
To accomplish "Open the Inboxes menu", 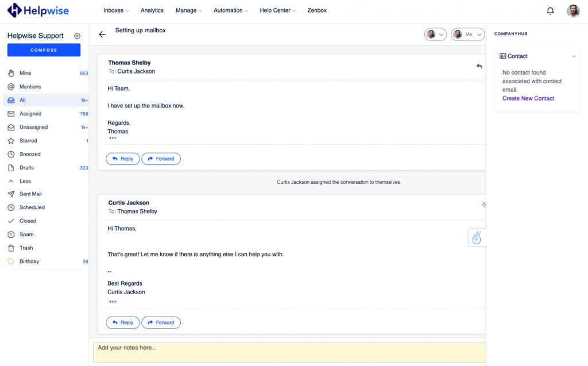I will (x=116, y=10).
